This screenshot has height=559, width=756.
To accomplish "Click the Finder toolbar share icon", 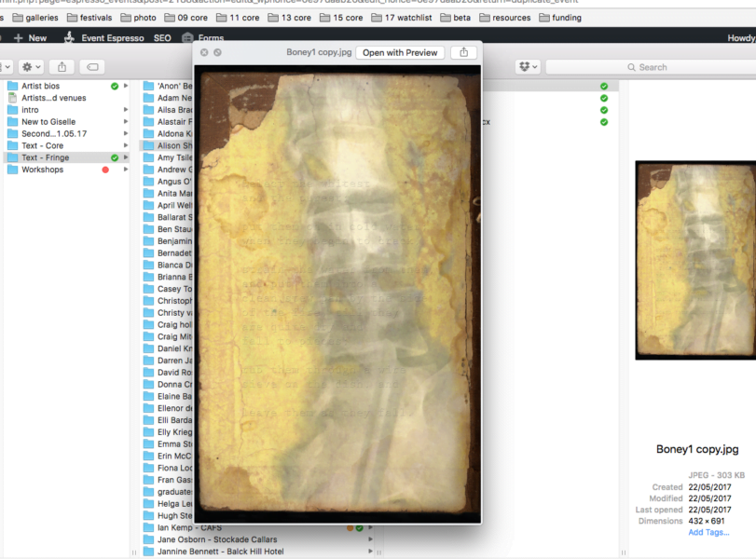I will point(62,67).
